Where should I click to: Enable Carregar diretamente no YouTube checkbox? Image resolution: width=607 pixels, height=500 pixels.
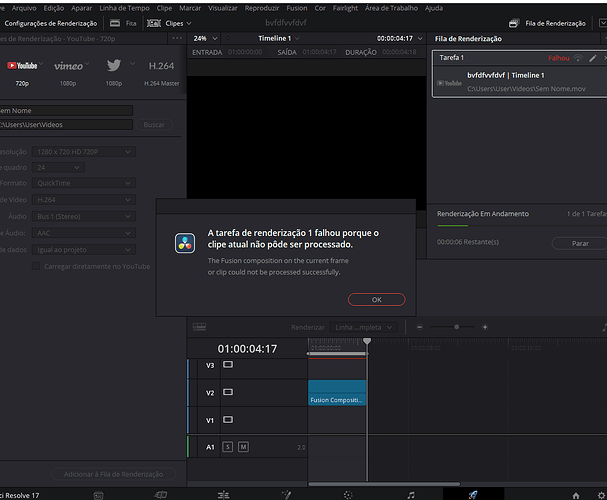coord(36,266)
